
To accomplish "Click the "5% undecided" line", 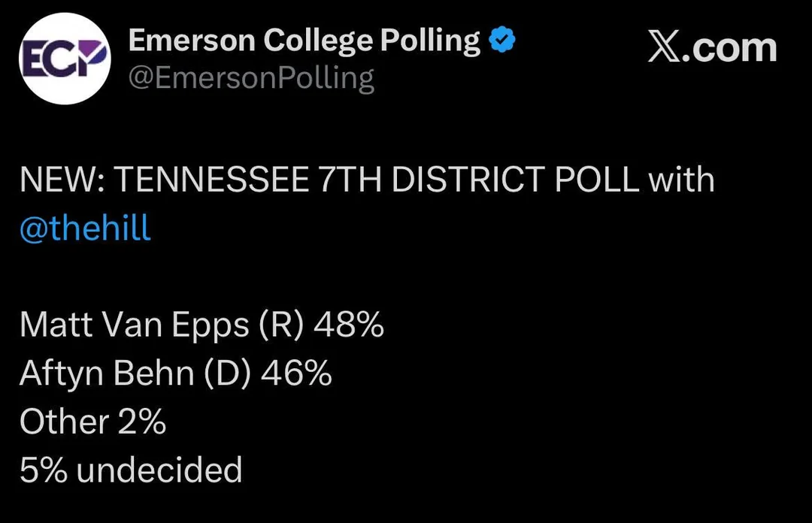I will click(131, 470).
